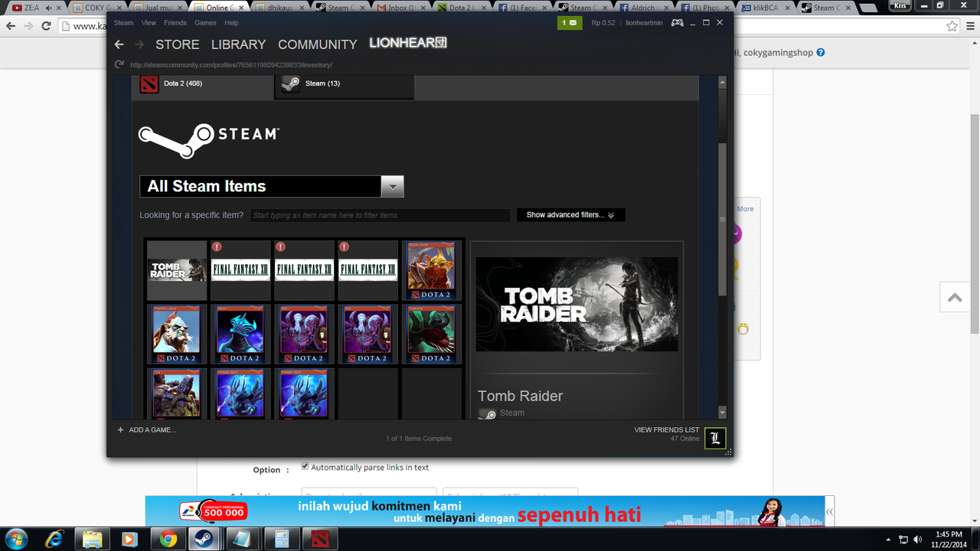Open Dota 2 taskbar icon
Image resolution: width=980 pixels, height=551 pixels.
(x=320, y=539)
